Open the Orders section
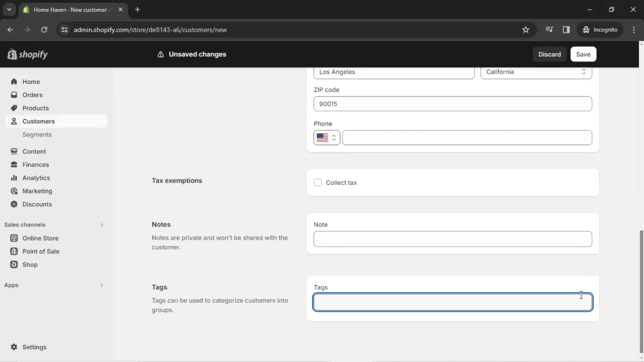The height and width of the screenshot is (362, 644). pos(32,95)
